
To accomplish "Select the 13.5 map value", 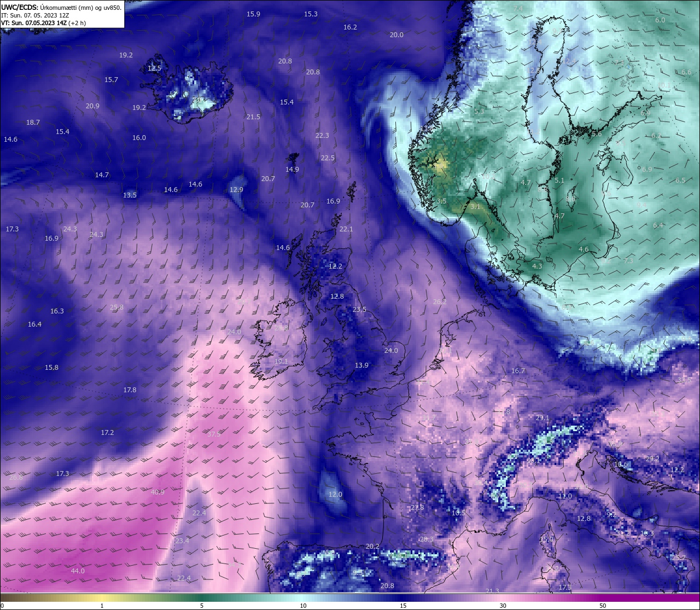I will tap(130, 195).
